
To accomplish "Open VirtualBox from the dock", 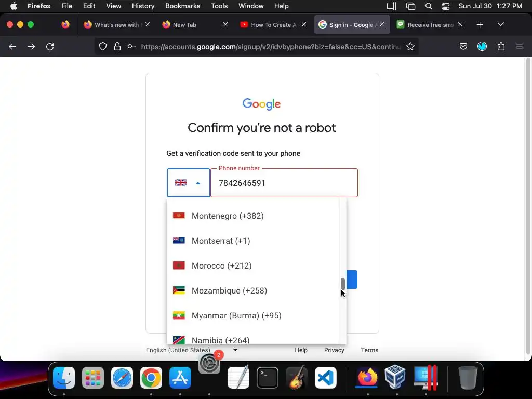I will (x=395, y=377).
